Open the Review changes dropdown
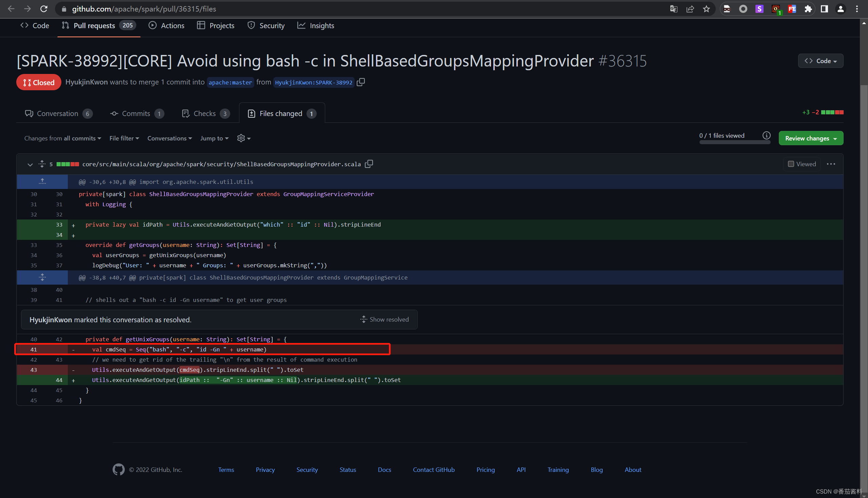868x498 pixels. [810, 138]
